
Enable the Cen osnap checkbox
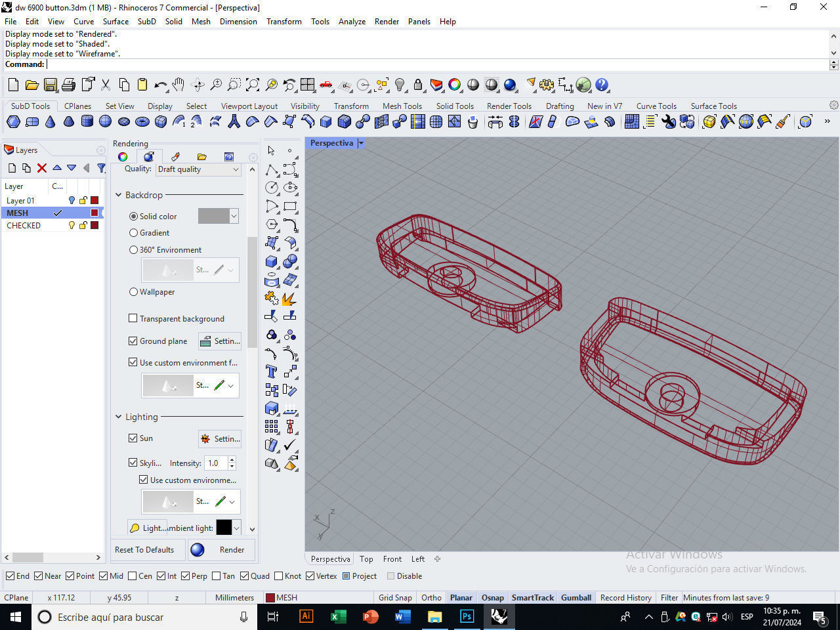pos(132,576)
